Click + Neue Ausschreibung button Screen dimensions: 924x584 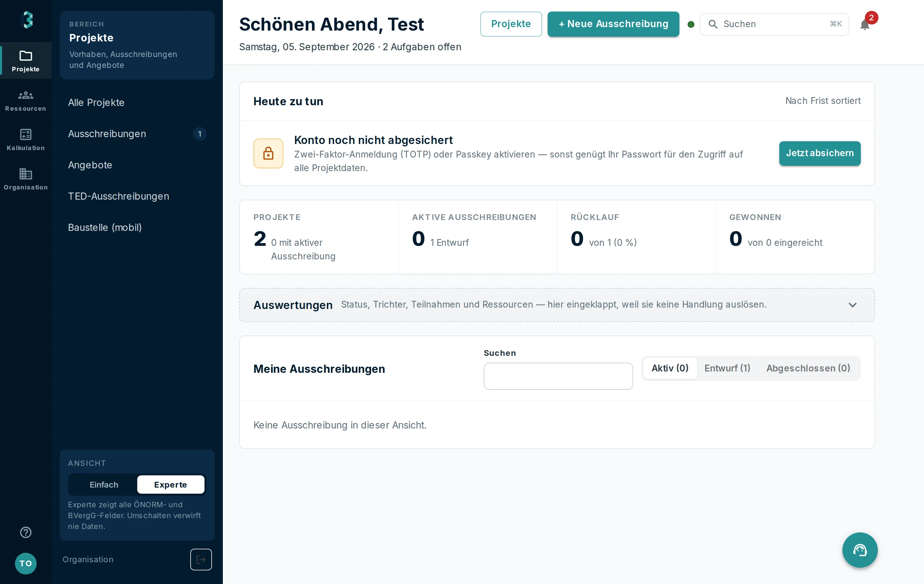pyautogui.click(x=613, y=24)
